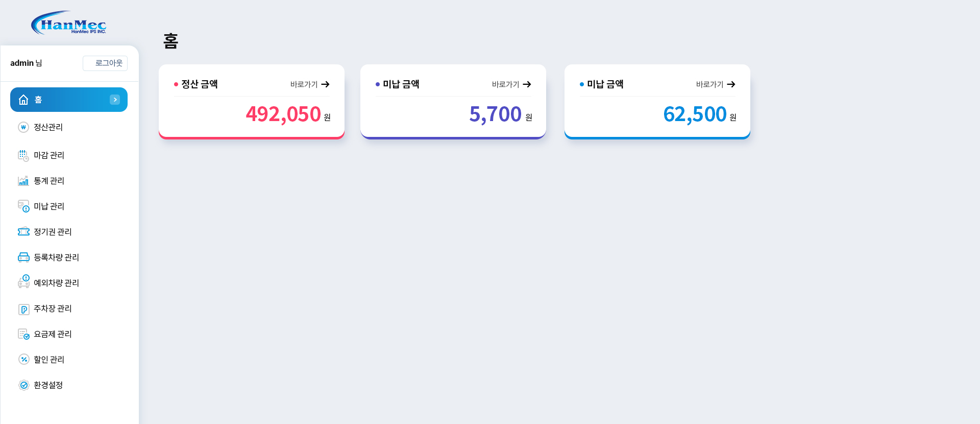Click the 등록차량 관리 car icon
980x424 pixels.
click(x=24, y=257)
